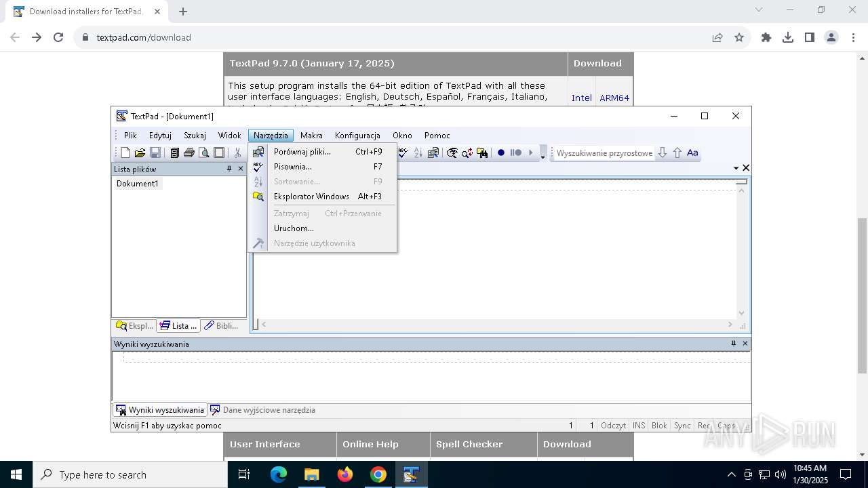Toggle the INS status bar indicator
Viewport: 868px width, 488px height.
tap(639, 426)
